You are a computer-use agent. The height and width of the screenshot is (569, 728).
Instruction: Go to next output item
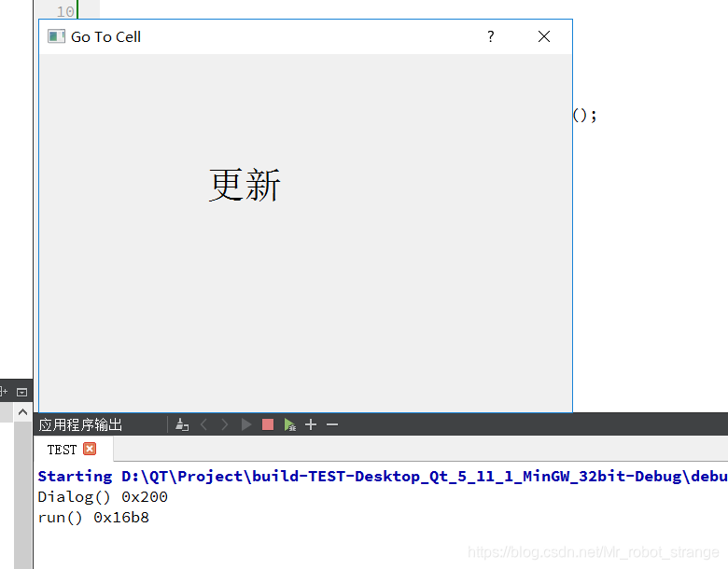coord(225,424)
